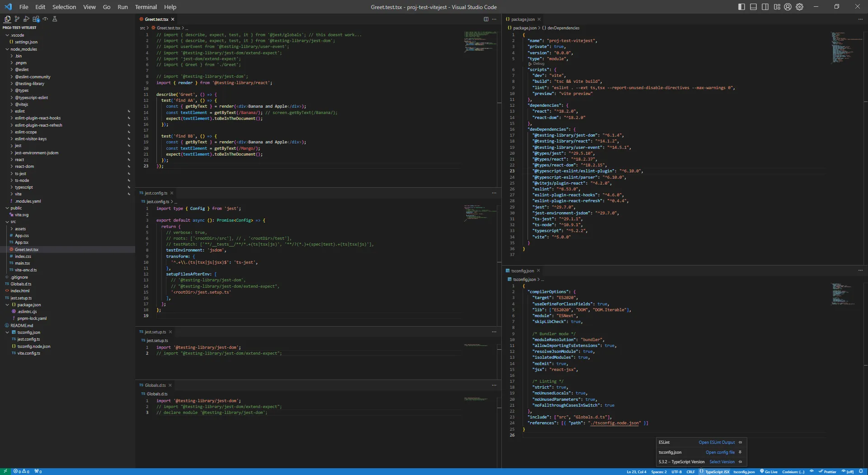Open the Manage gear icon in title bar
The image size is (868, 475).
[800, 7]
